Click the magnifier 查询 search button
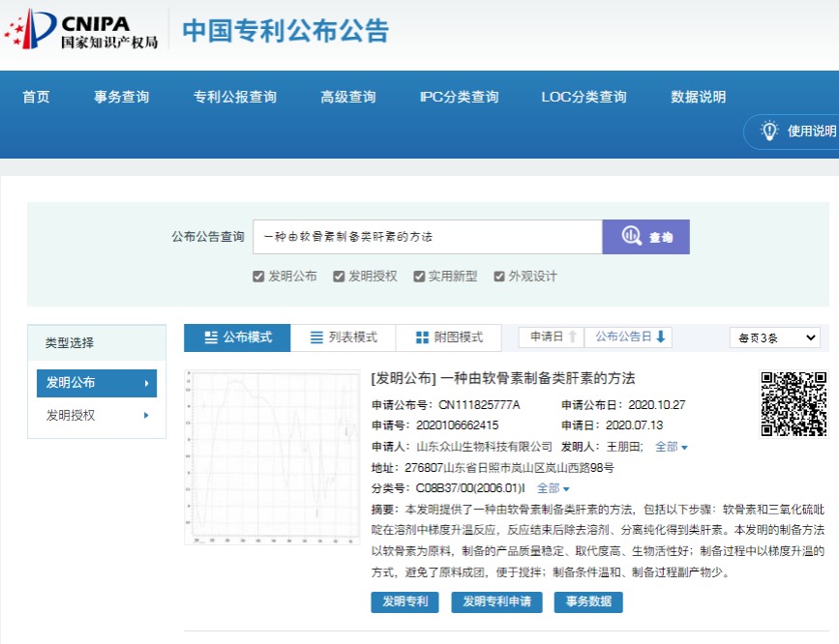 [x=645, y=237]
